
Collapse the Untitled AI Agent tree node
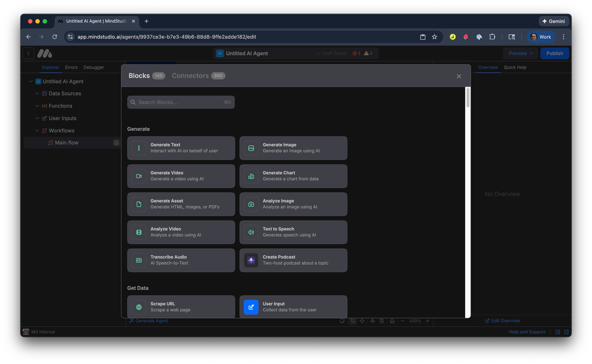click(x=31, y=81)
